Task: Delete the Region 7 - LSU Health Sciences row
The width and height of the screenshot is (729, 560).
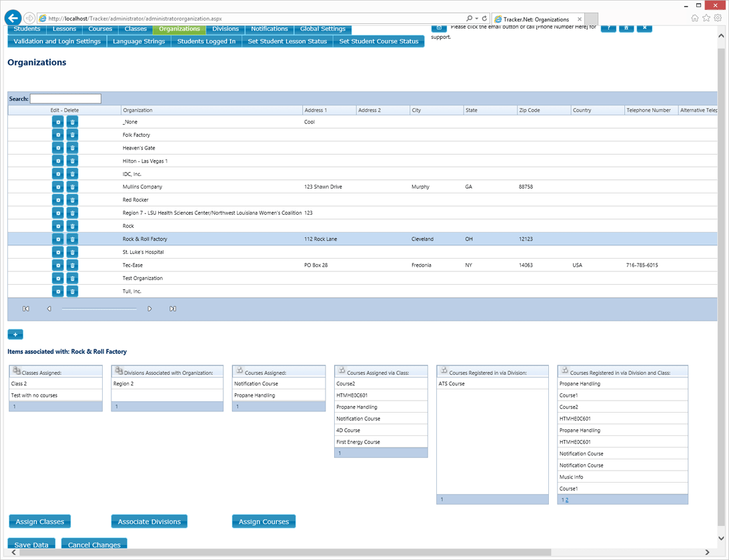Action: coord(72,213)
